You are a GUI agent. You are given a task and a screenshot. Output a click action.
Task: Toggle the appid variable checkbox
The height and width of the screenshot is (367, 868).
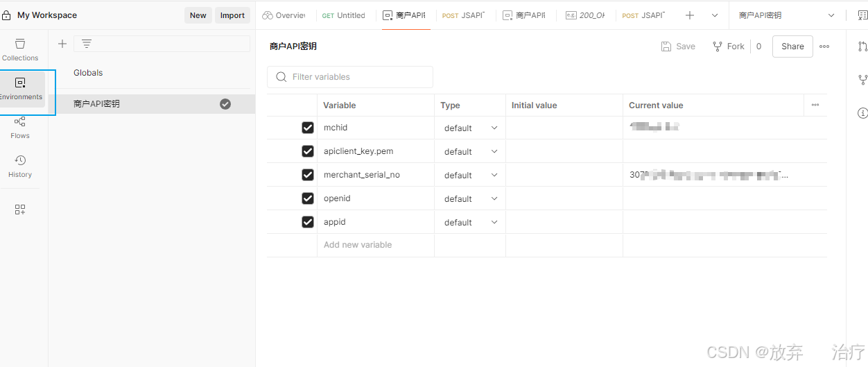pyautogui.click(x=308, y=222)
